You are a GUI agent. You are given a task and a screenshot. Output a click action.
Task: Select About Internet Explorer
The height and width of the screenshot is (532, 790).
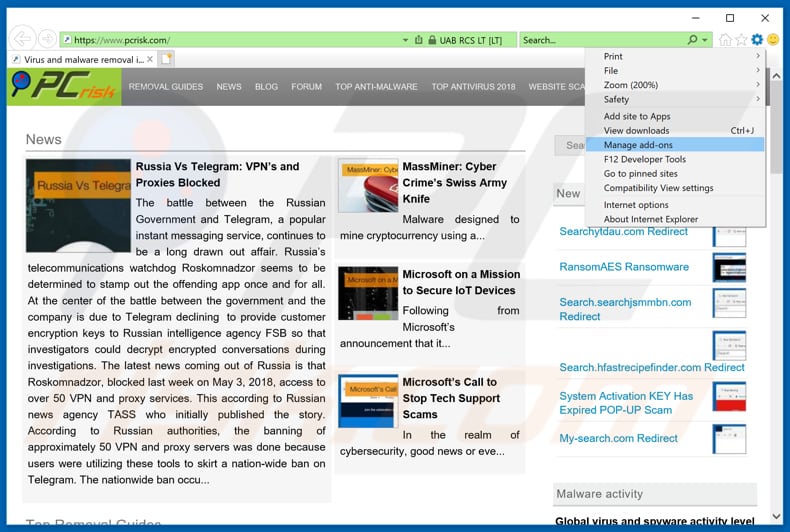675,219
